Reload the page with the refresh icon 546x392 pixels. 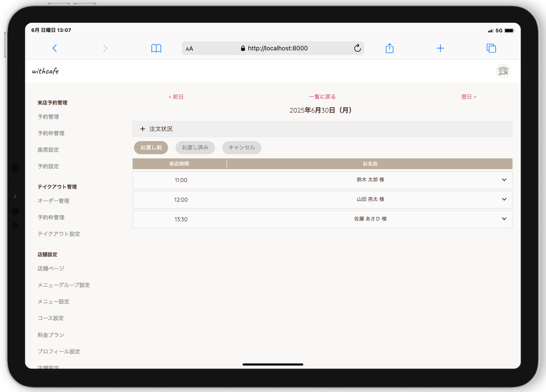click(x=358, y=48)
